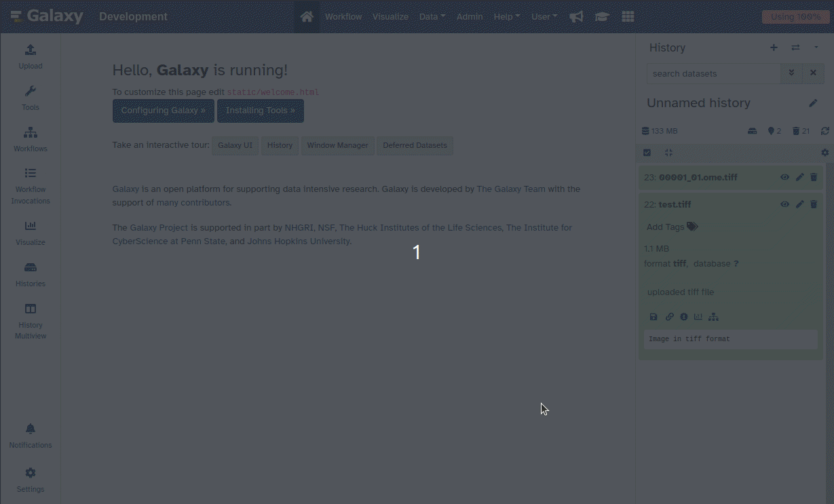Open the Admin menu item
The image size is (834, 504).
pyautogui.click(x=470, y=16)
